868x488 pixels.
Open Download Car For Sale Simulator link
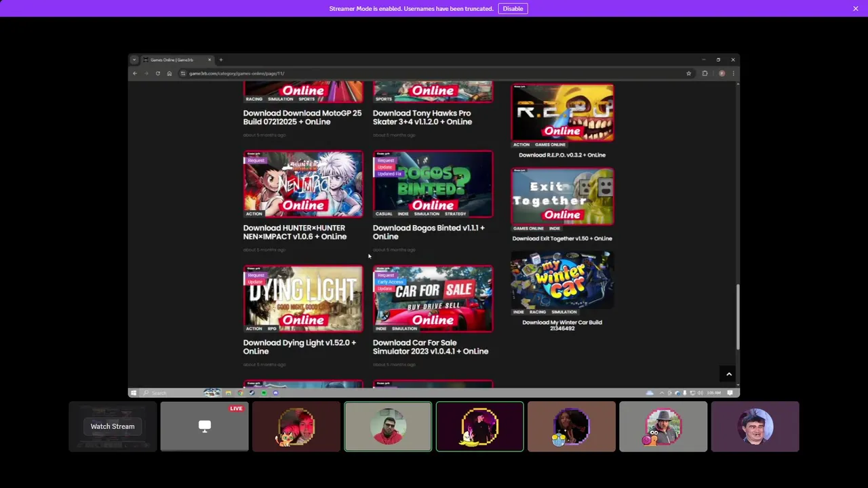[x=431, y=346]
